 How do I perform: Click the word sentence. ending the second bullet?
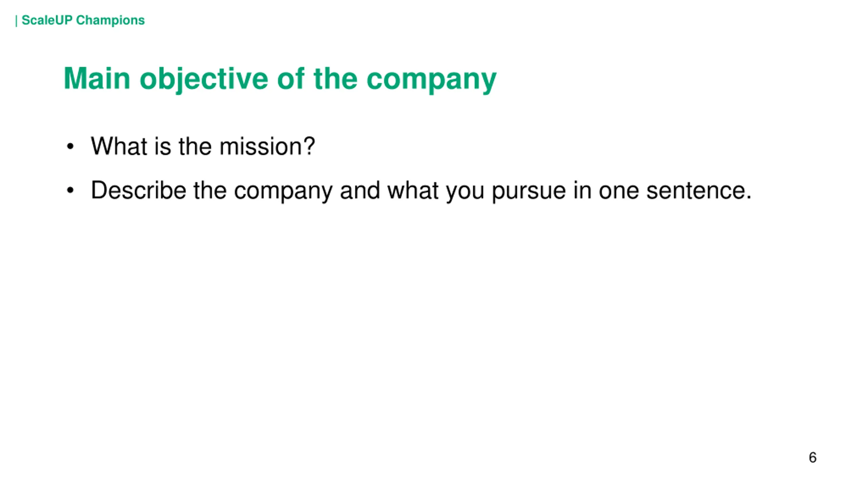click(699, 190)
